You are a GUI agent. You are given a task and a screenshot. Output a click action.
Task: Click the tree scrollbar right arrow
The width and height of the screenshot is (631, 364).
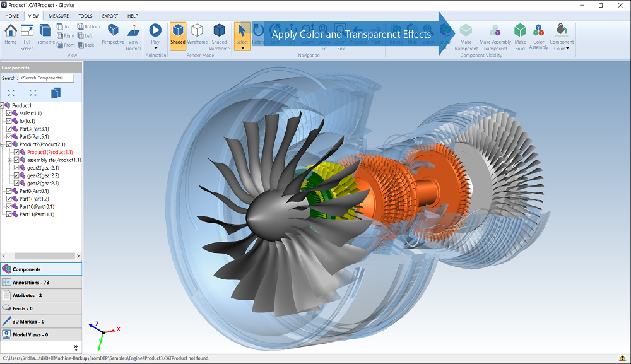tap(78, 255)
